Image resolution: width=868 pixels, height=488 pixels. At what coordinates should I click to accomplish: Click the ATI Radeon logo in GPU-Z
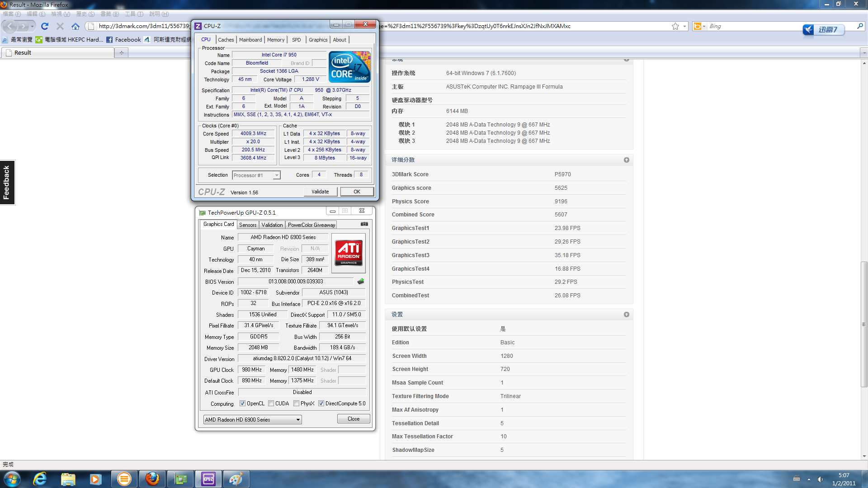click(x=349, y=253)
